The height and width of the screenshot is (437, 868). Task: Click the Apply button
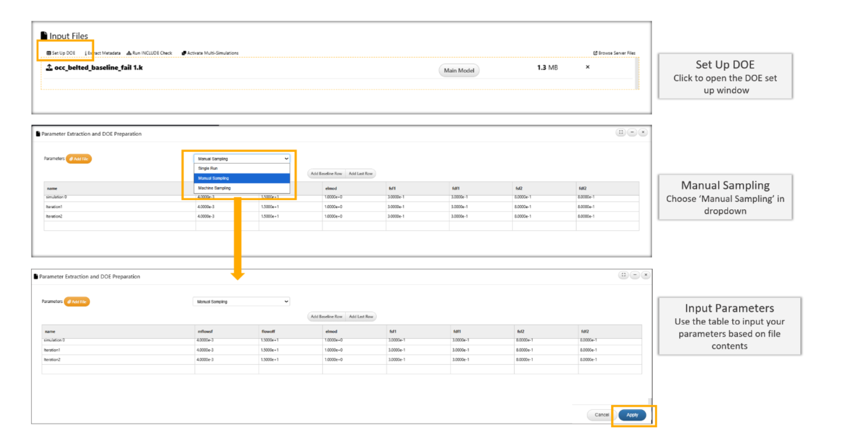tap(632, 415)
